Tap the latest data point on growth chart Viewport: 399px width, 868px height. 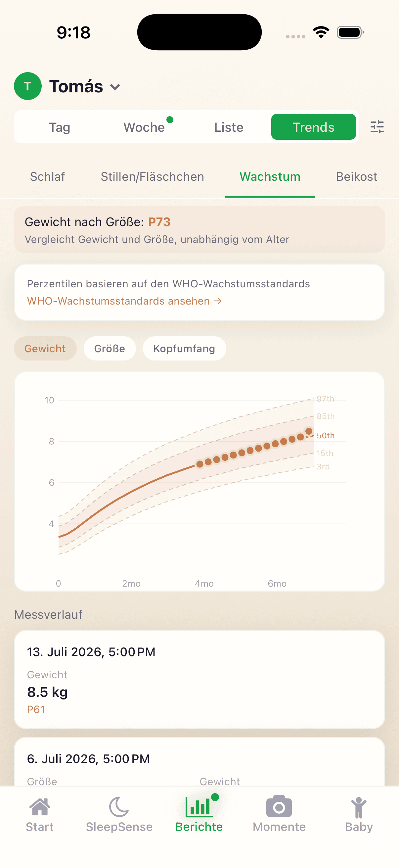click(x=309, y=431)
